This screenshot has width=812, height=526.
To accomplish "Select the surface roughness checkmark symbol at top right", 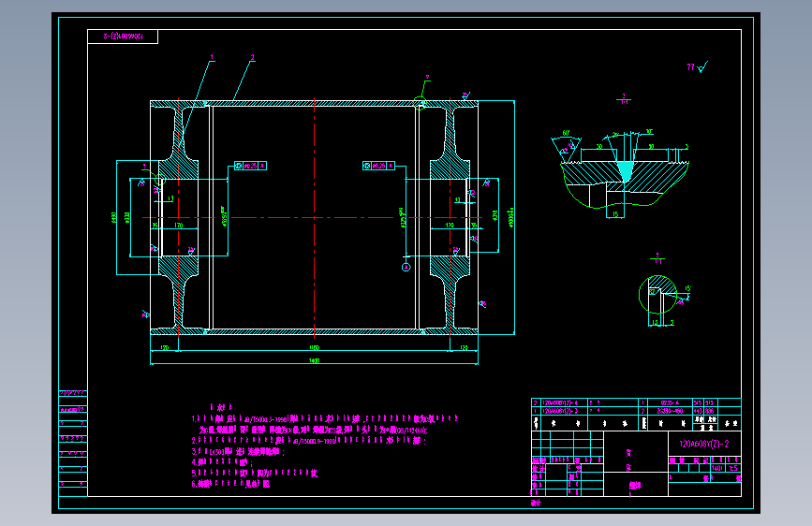I will [702, 66].
